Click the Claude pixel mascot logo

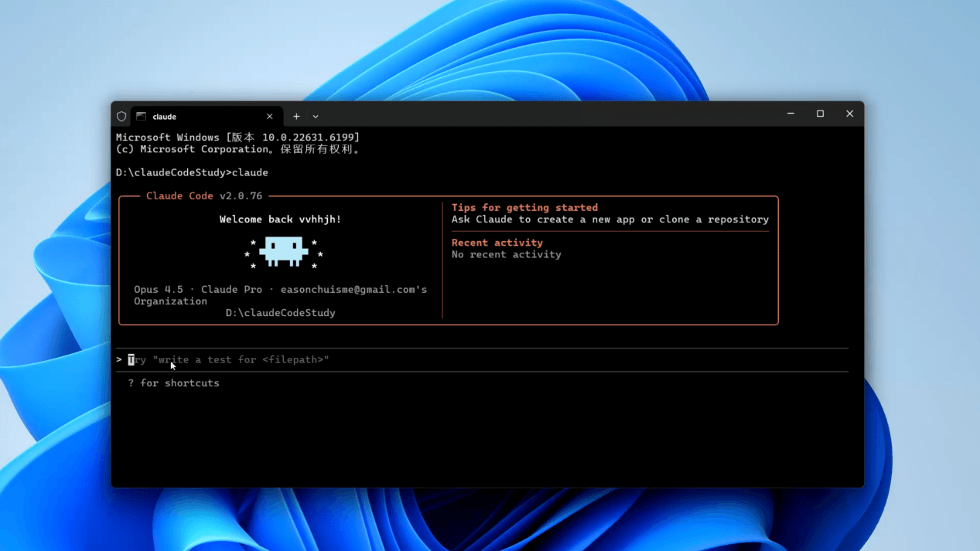click(283, 252)
